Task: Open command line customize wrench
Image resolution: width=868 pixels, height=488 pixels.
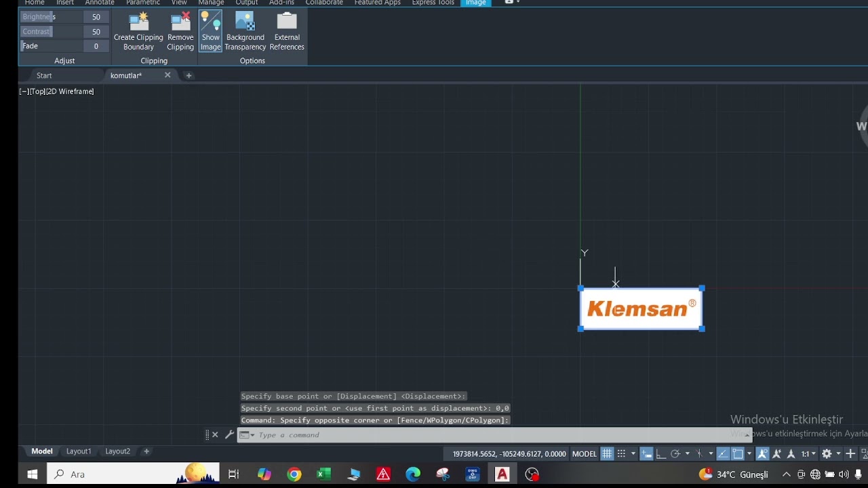Action: tap(229, 435)
